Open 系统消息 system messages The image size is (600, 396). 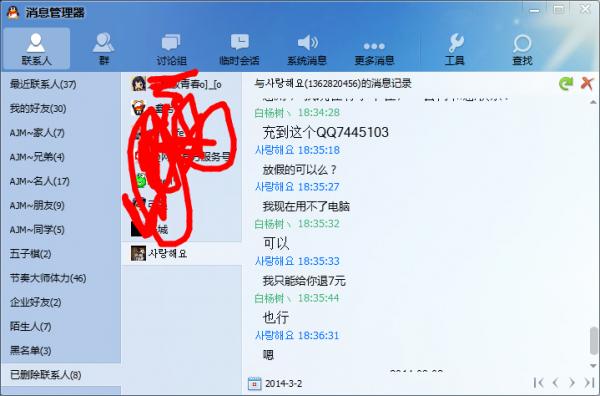click(x=307, y=49)
